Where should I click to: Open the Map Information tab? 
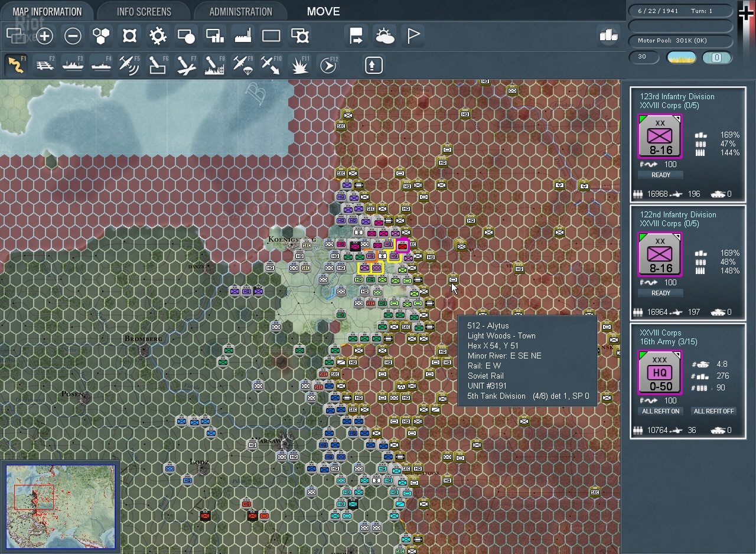pos(47,12)
